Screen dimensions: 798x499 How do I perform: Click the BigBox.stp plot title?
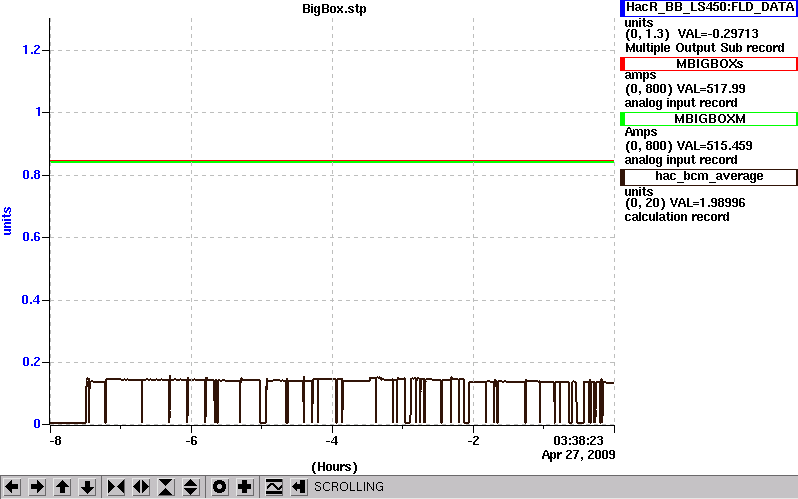click(x=334, y=9)
